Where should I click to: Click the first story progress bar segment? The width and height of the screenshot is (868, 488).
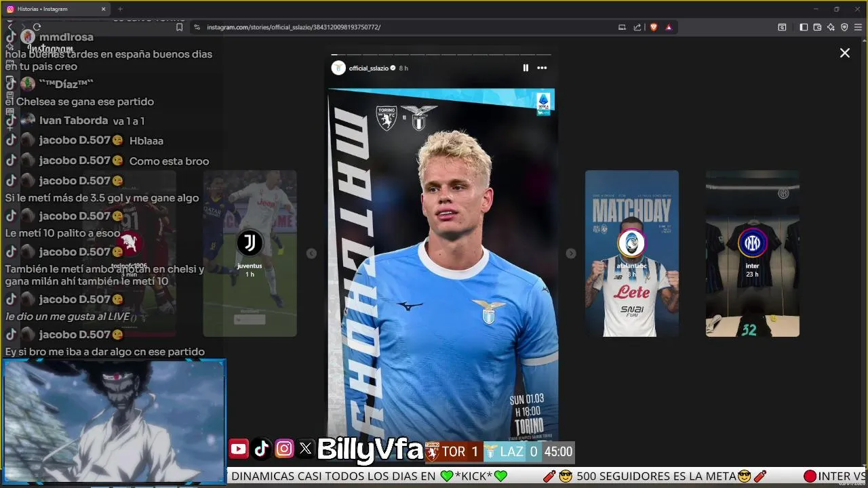click(x=338, y=54)
